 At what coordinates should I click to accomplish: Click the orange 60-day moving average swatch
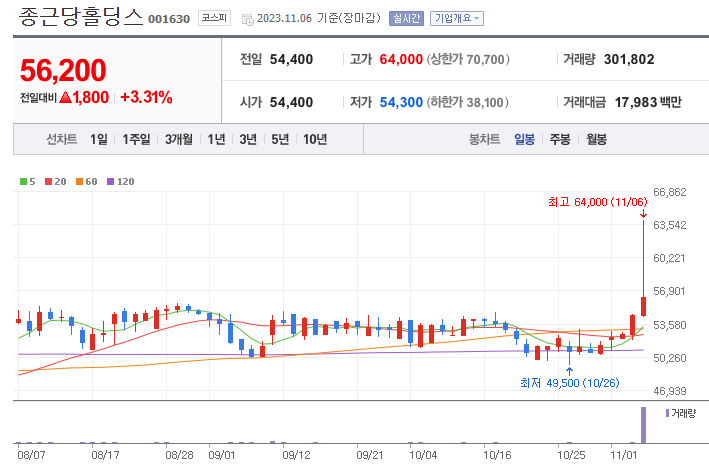(80, 182)
